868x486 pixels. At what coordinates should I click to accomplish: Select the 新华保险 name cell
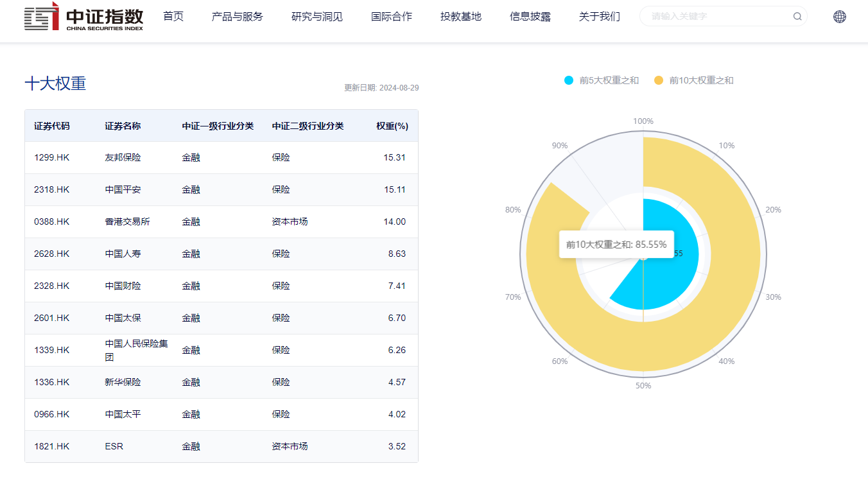pos(123,382)
